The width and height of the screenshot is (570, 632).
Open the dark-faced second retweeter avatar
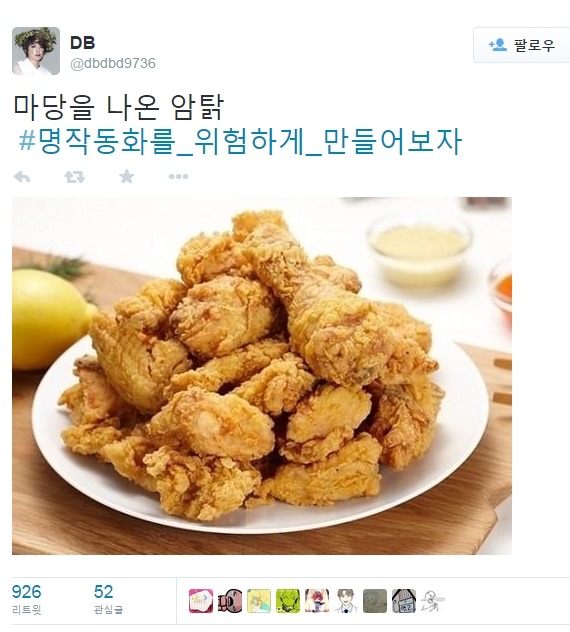pos(230,601)
